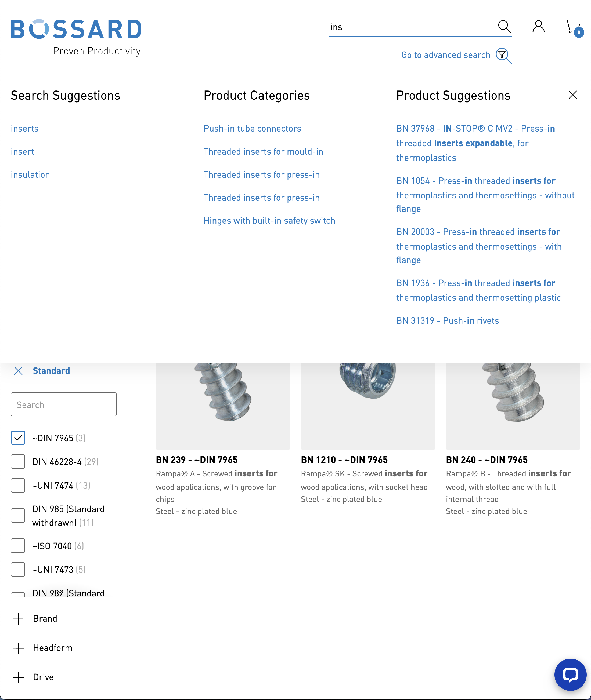Screen dimensions: 591x700
Task: Click the Bossard logo
Action: [x=76, y=29]
